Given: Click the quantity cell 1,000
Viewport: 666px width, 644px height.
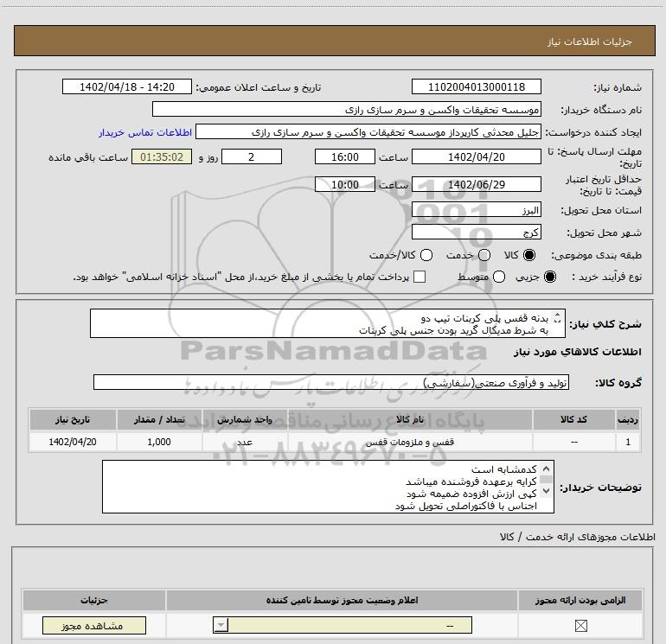Looking at the screenshot, I should (x=159, y=442).
